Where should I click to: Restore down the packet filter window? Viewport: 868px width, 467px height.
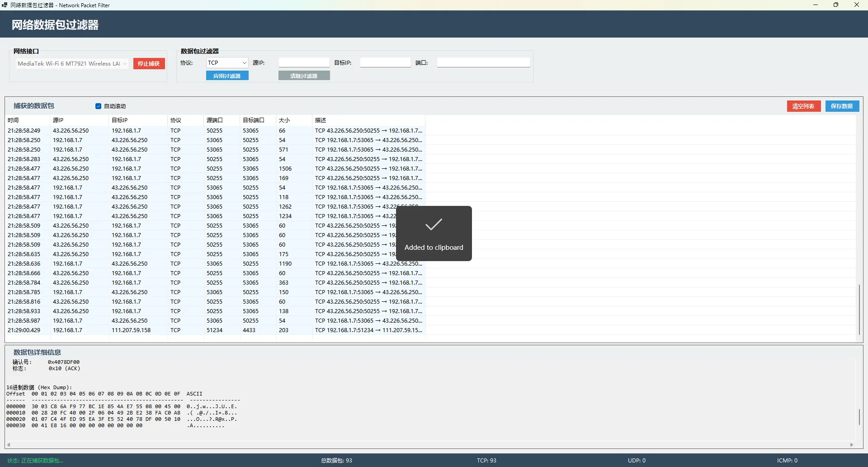pos(836,5)
